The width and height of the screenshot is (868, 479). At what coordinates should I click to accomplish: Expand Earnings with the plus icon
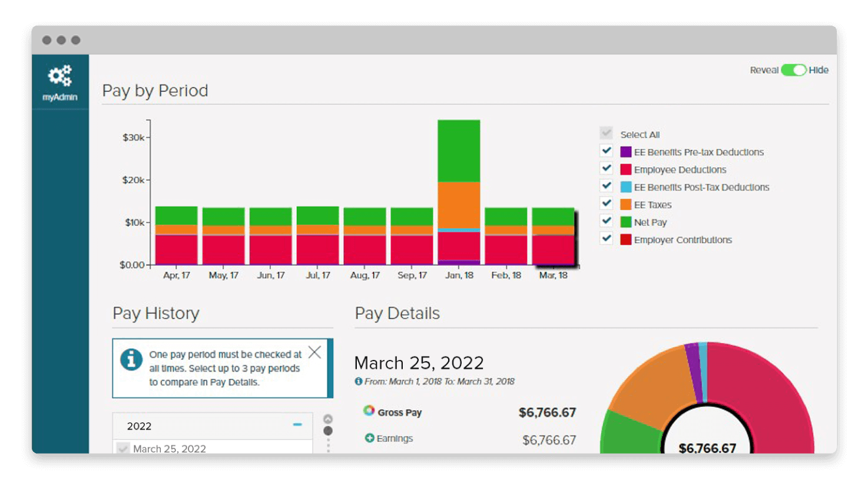point(370,438)
